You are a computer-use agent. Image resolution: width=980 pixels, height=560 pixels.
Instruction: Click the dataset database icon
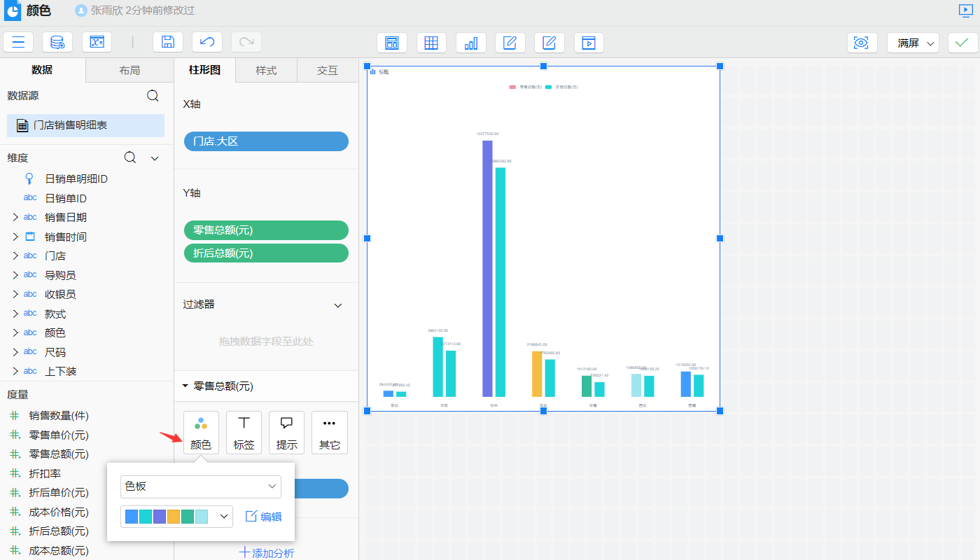(x=57, y=42)
